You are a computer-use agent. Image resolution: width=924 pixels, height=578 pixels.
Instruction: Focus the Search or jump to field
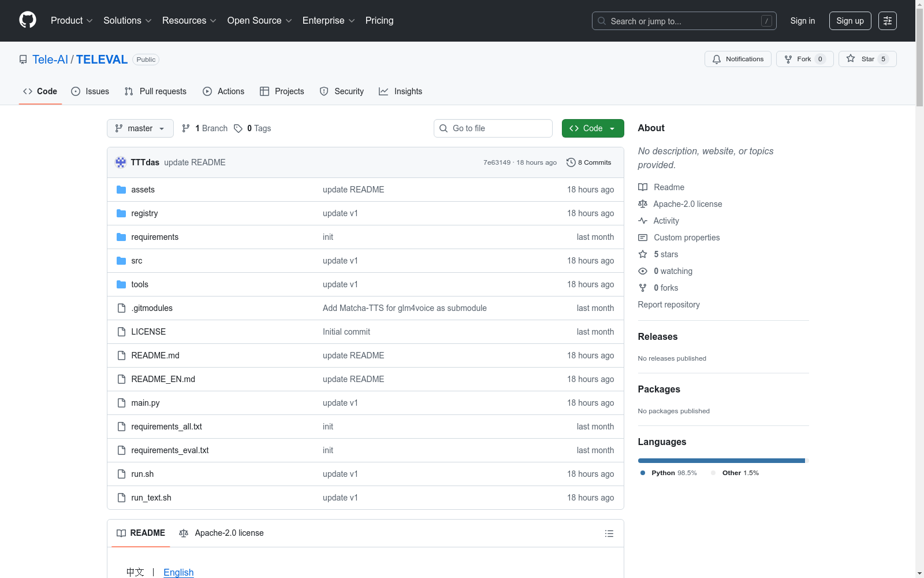point(684,21)
